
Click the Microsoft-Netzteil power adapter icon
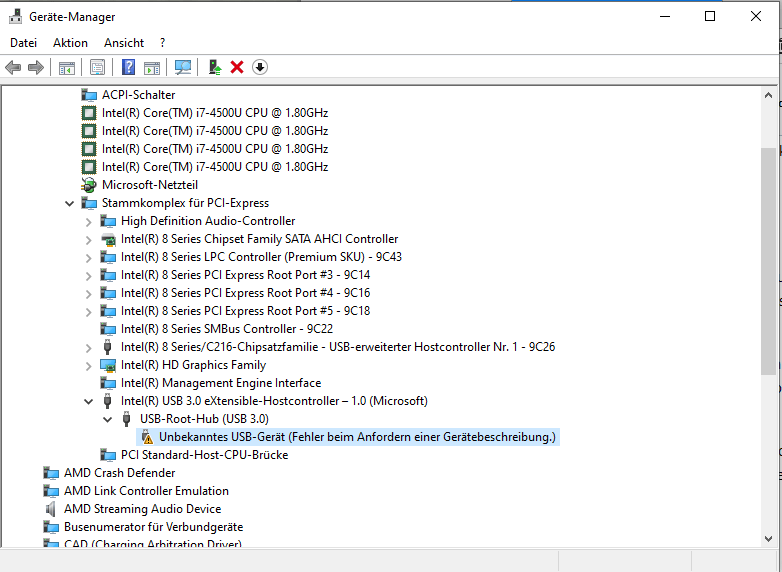pos(89,185)
